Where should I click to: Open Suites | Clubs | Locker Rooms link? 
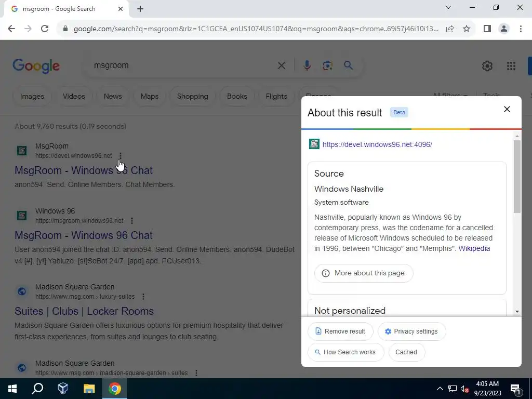(x=84, y=312)
